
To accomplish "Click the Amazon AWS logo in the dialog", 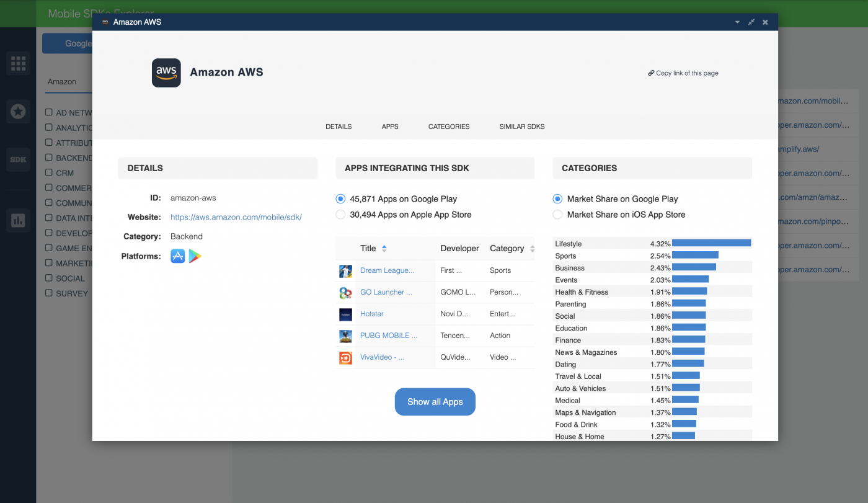I will click(x=166, y=73).
